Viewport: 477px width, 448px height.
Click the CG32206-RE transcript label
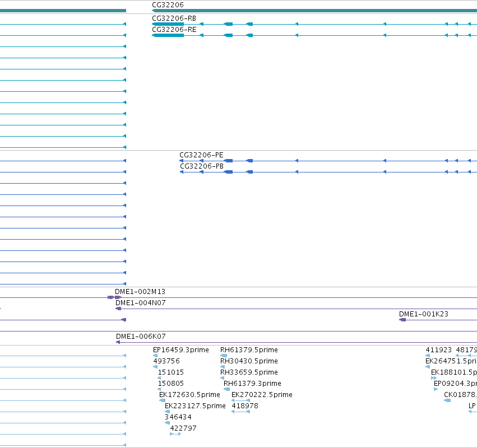click(x=174, y=30)
